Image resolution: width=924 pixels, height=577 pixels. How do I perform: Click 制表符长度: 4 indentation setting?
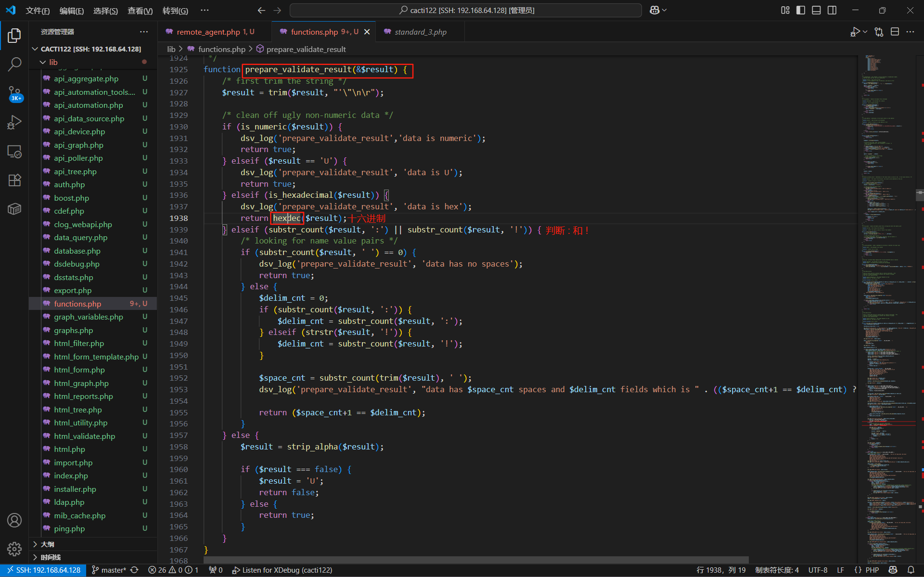coord(777,570)
